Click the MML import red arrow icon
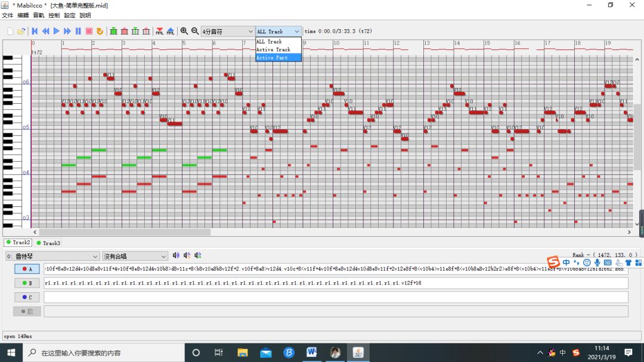 pyautogui.click(x=159, y=31)
